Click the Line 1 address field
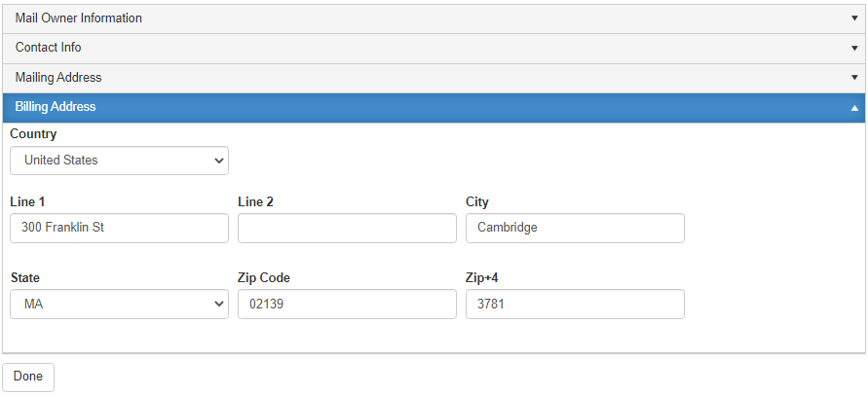 (119, 228)
